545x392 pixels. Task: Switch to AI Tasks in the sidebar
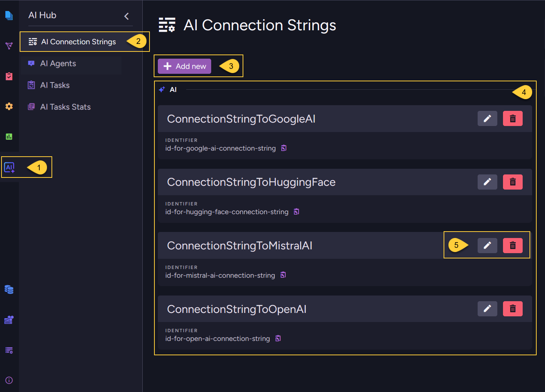(55, 85)
